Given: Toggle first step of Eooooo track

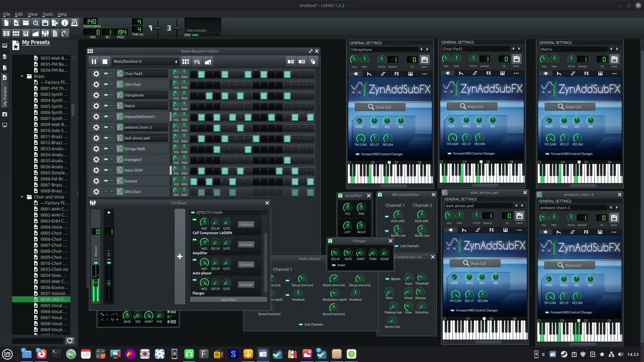Looking at the screenshot, I should point(194,181).
